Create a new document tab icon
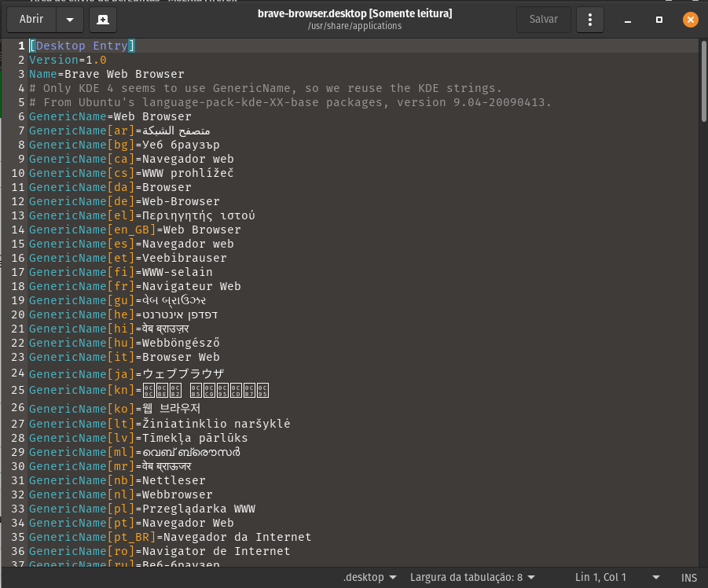The width and height of the screenshot is (708, 588). [103, 20]
